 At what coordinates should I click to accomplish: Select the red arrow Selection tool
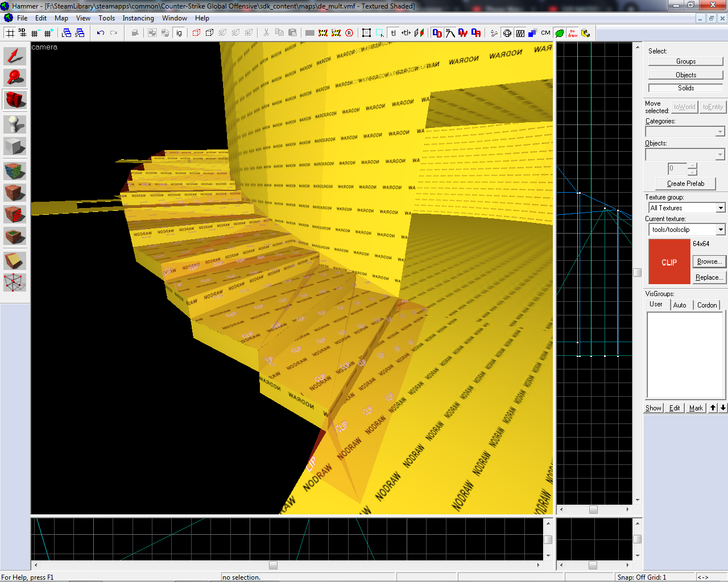[x=15, y=56]
